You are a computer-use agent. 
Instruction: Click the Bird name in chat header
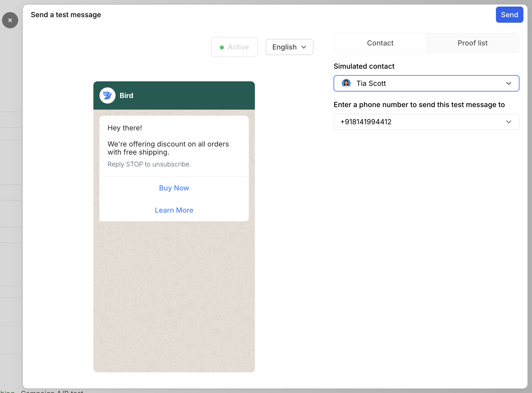pyautogui.click(x=126, y=95)
